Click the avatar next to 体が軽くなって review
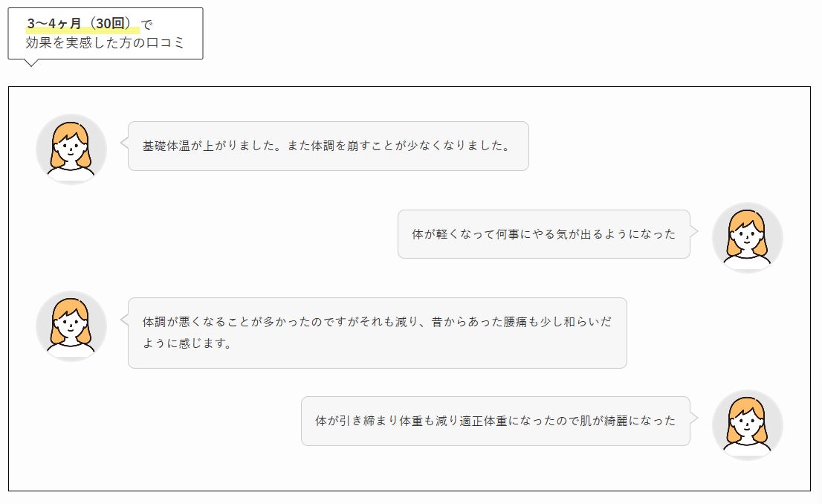Viewport: 822px width, 504px height. pos(747,237)
